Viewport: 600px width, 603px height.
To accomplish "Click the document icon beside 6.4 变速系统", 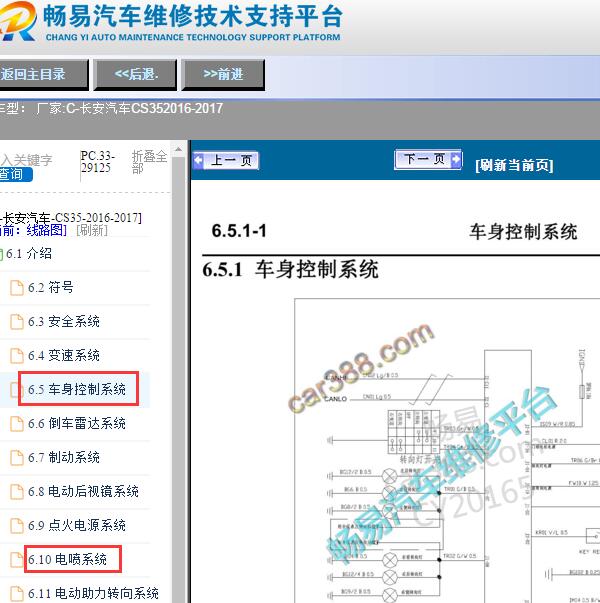I will [x=17, y=356].
